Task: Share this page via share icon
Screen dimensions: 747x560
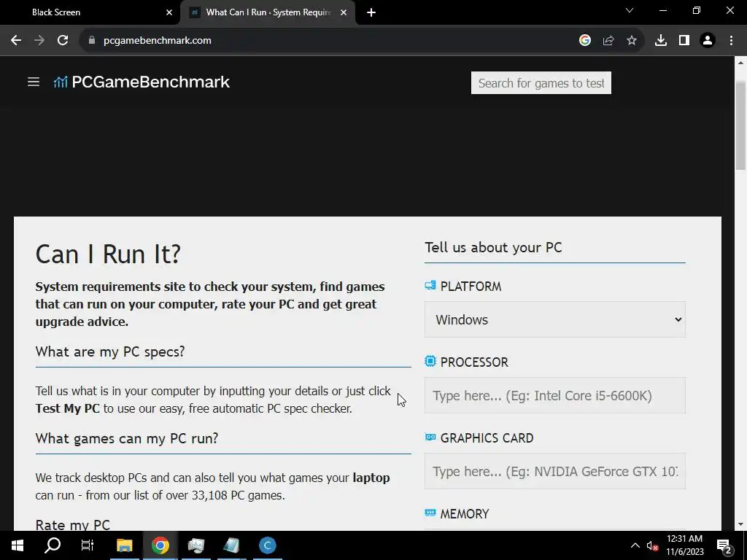Action: [608, 41]
